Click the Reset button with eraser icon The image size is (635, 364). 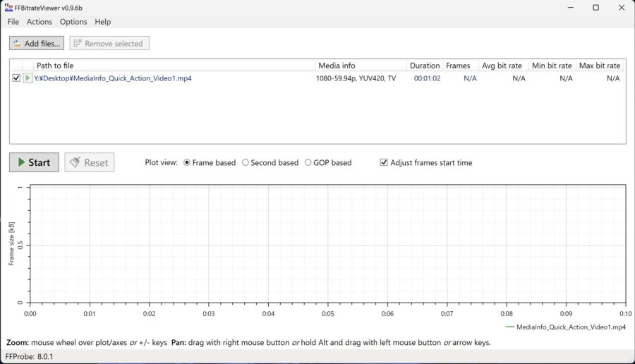point(89,162)
